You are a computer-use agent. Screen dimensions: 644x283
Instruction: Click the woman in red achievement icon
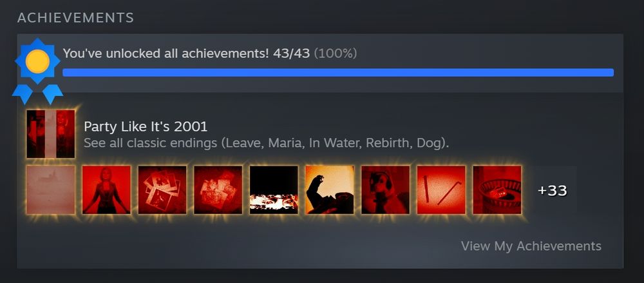coord(106,190)
